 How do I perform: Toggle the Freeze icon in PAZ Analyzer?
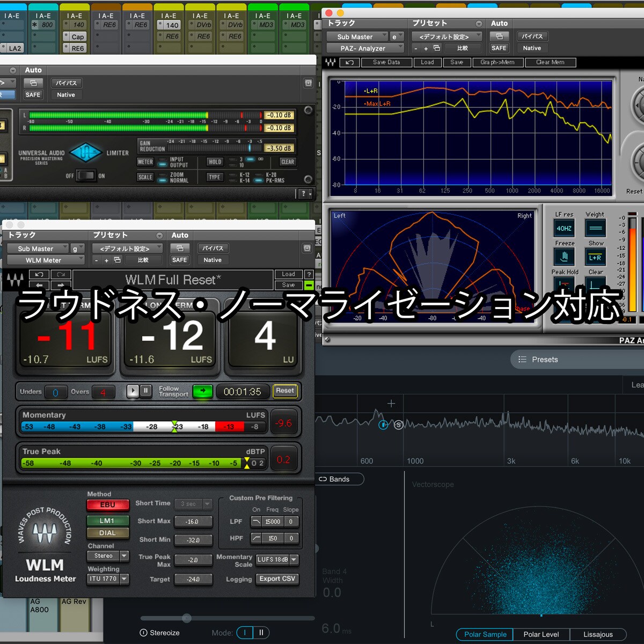pos(564,257)
